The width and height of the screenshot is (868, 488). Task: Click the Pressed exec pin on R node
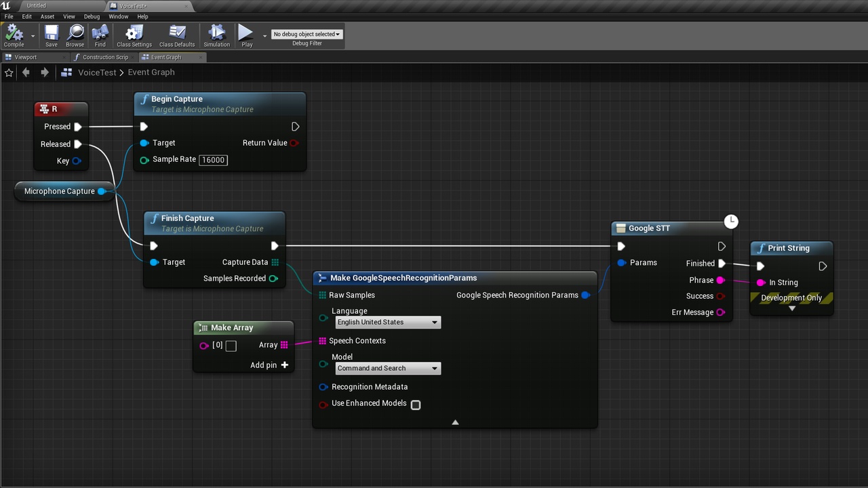[78, 127]
